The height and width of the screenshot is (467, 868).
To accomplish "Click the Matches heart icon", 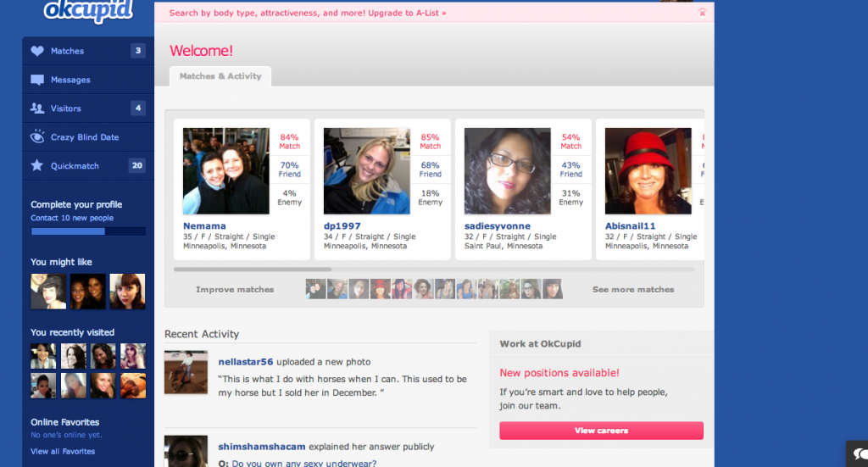I will pyautogui.click(x=37, y=51).
